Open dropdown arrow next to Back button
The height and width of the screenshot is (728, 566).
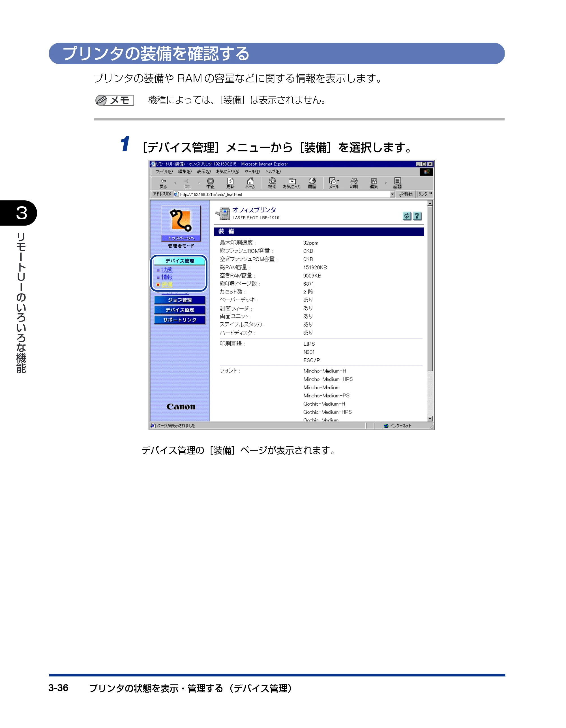pos(175,183)
